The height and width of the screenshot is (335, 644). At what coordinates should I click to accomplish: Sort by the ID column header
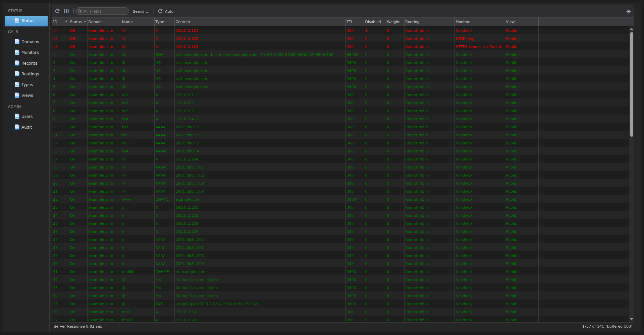60,22
